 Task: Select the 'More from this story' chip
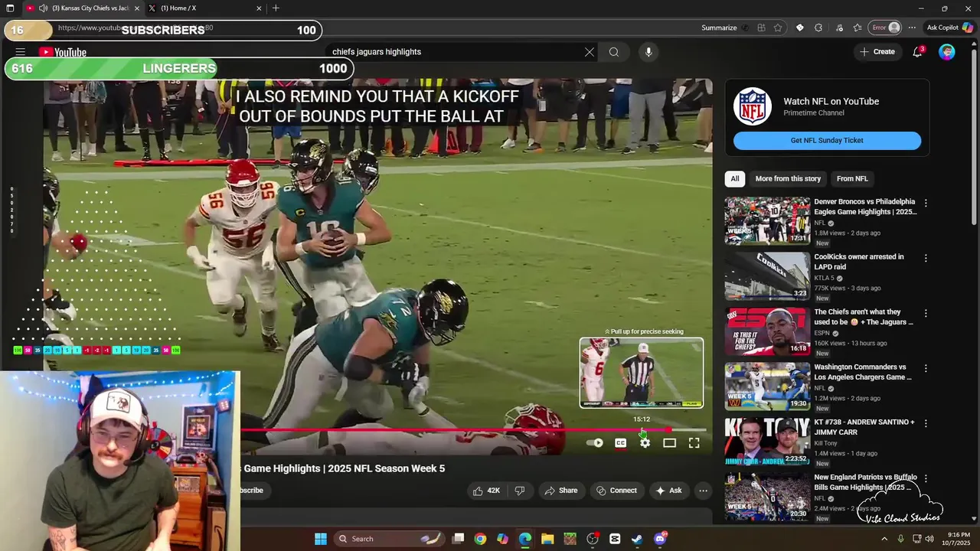point(788,178)
